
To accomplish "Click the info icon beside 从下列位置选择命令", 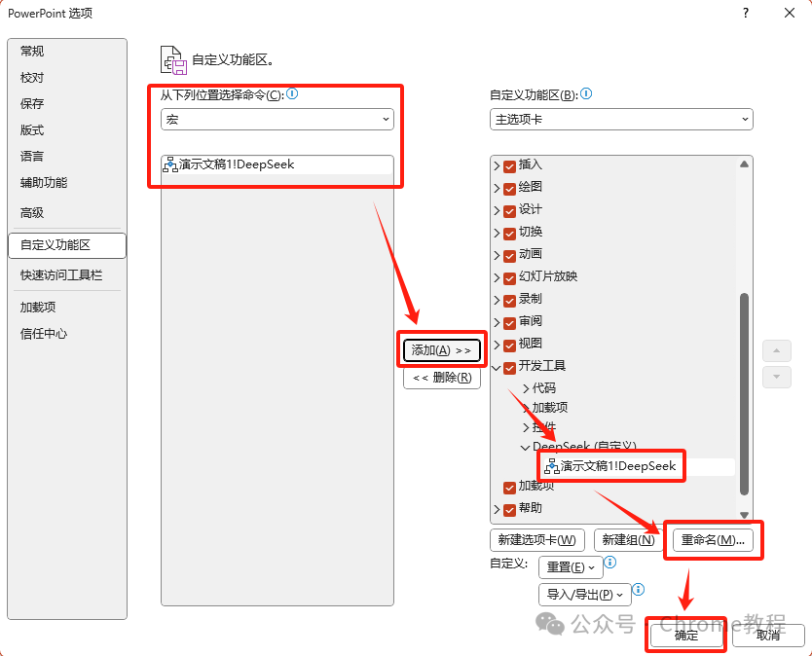I will pos(292,93).
